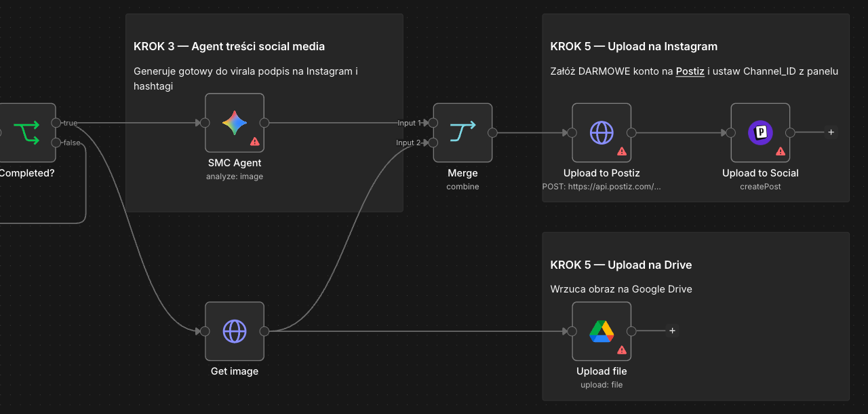Click Upload to Postiz output connector
The height and width of the screenshot is (414, 868).
coord(631,132)
